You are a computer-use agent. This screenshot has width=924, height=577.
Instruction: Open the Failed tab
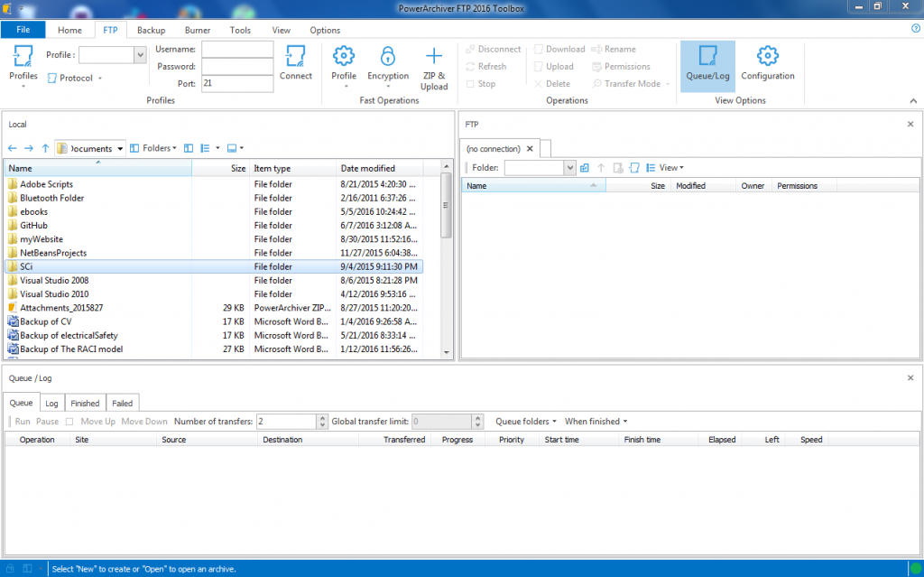(x=122, y=403)
